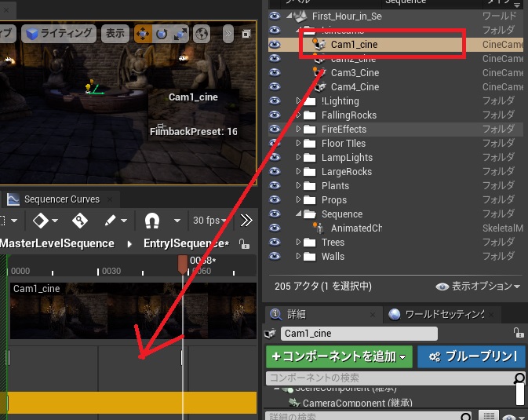Open the snapping options dropdown arrow
The height and width of the screenshot is (420, 528).
point(177,221)
